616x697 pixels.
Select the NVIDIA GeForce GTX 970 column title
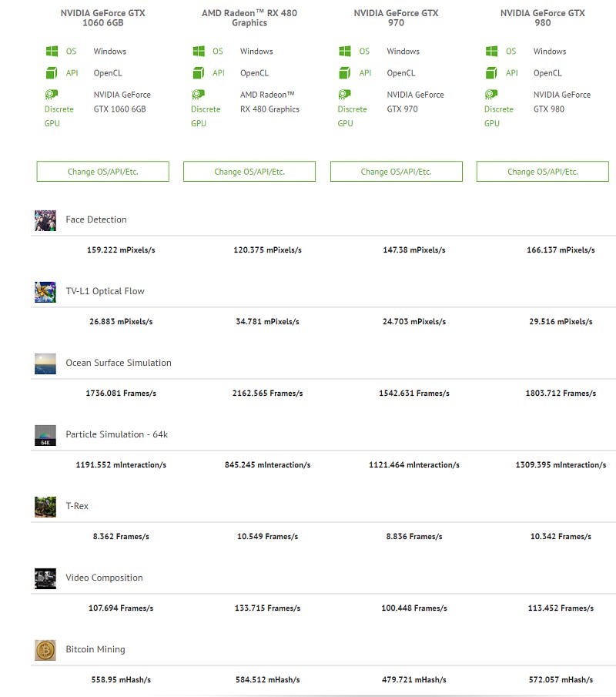coord(396,18)
